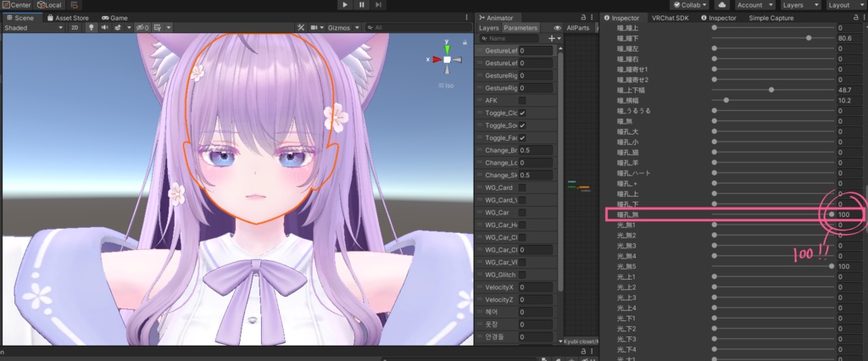Switch to Animator Layers sub-tab
The width and height of the screenshot is (868, 361).
[489, 28]
